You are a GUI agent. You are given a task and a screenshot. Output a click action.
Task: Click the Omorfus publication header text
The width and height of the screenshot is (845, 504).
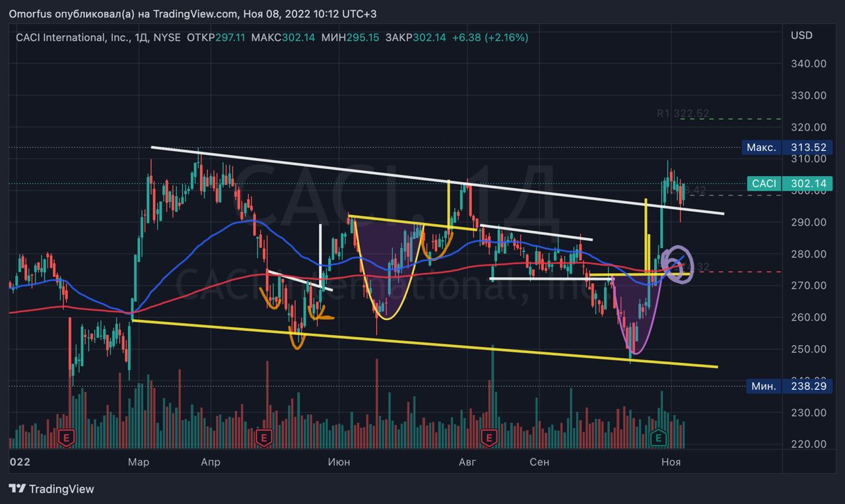193,13
